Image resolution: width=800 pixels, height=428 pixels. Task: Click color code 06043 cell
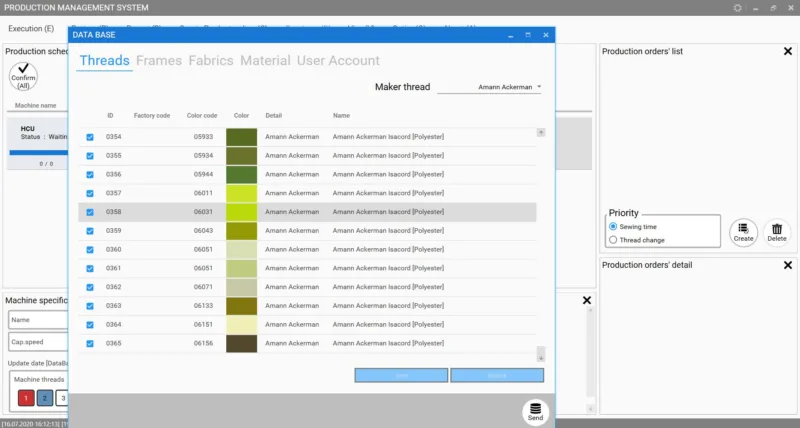pyautogui.click(x=203, y=231)
